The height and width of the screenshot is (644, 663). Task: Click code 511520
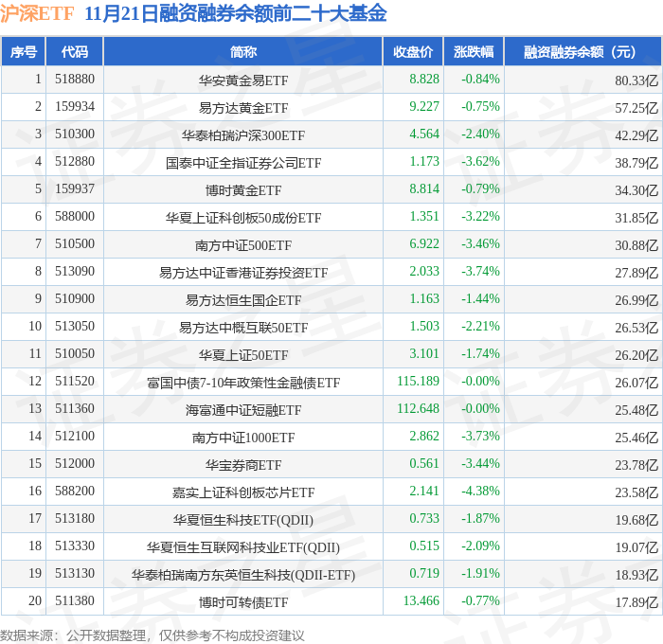click(75, 382)
